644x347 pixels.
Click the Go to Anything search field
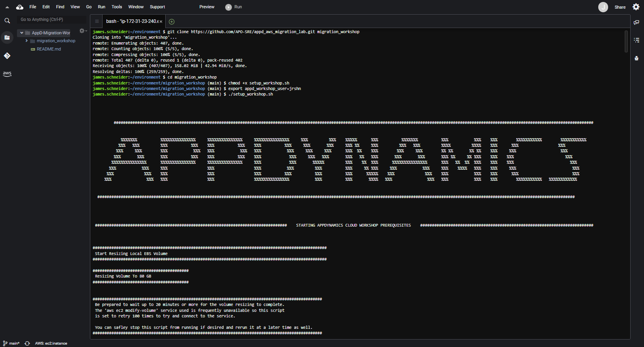coord(51,19)
